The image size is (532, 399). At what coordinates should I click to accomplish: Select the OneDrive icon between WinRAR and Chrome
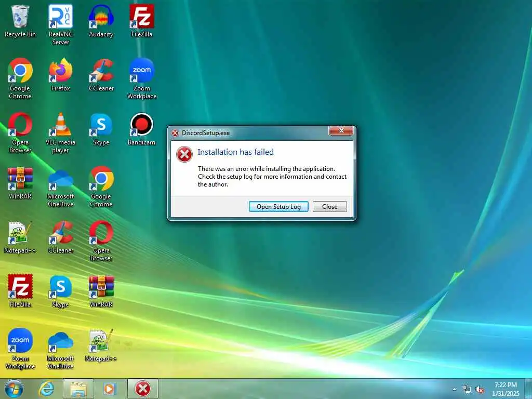tap(60, 187)
